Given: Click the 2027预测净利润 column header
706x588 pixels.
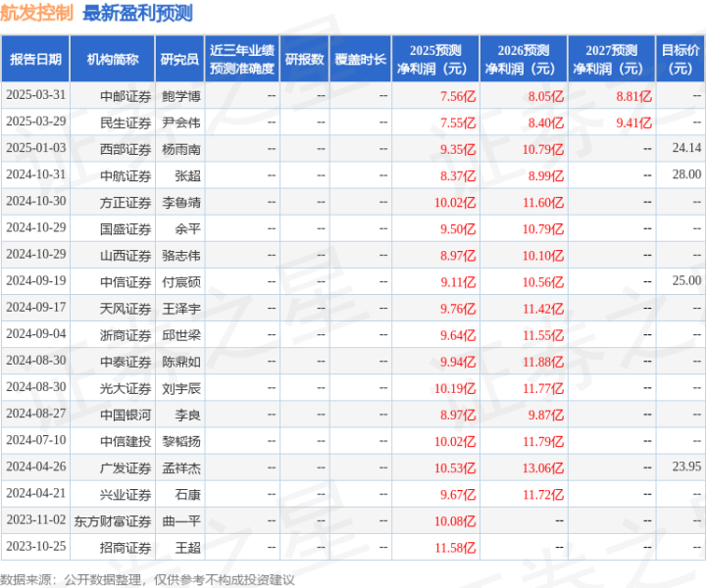Looking at the screenshot, I should (612, 59).
